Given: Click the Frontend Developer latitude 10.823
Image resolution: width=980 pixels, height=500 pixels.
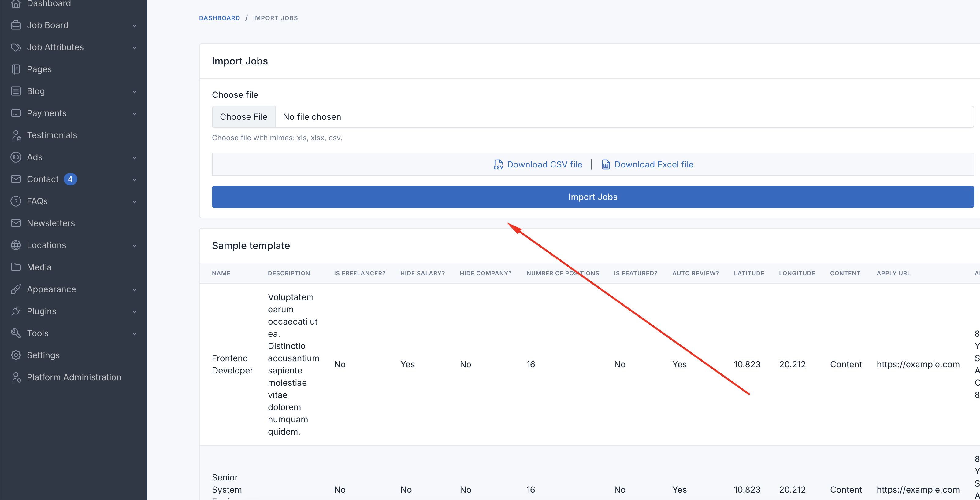Looking at the screenshot, I should pos(747,364).
